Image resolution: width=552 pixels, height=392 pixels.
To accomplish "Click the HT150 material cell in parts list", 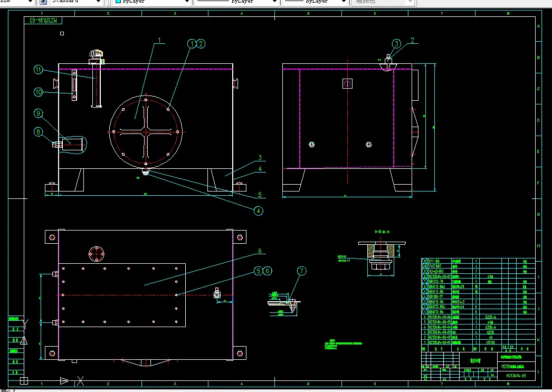I will [491, 342].
